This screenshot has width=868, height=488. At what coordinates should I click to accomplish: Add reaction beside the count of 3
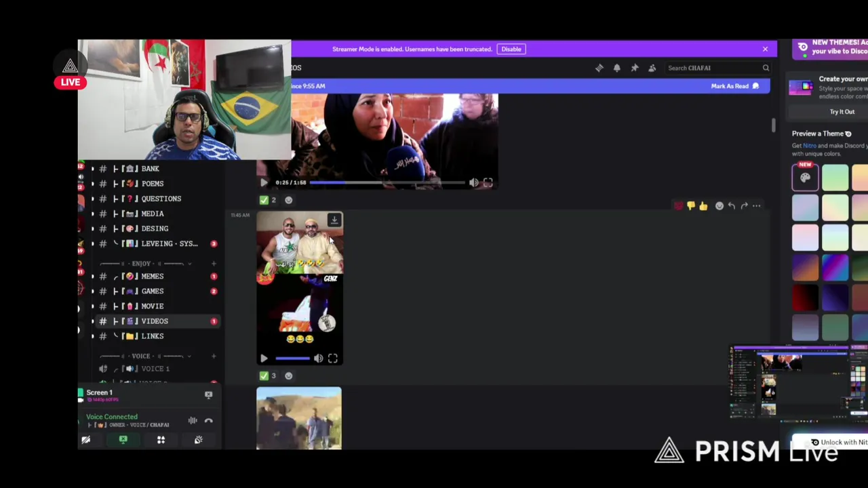click(x=288, y=375)
